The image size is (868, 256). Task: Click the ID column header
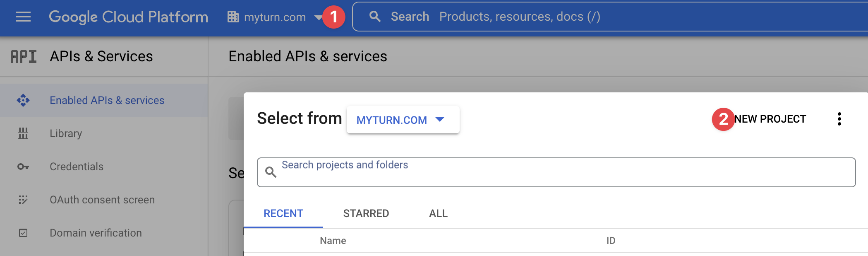click(x=611, y=241)
